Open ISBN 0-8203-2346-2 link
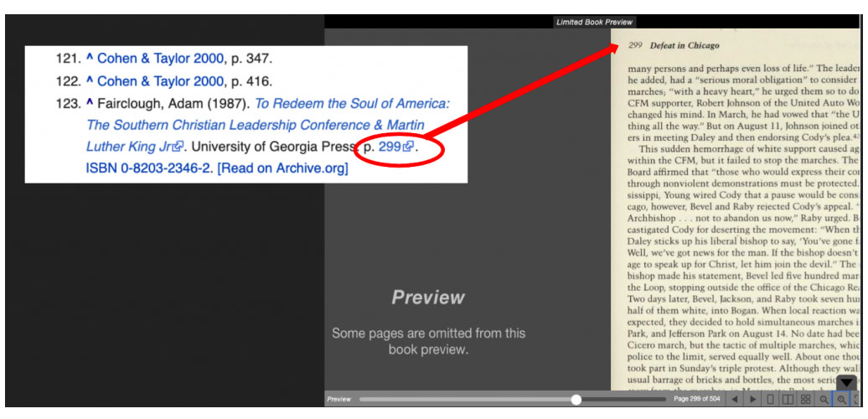The height and width of the screenshot is (419, 868). click(x=149, y=168)
